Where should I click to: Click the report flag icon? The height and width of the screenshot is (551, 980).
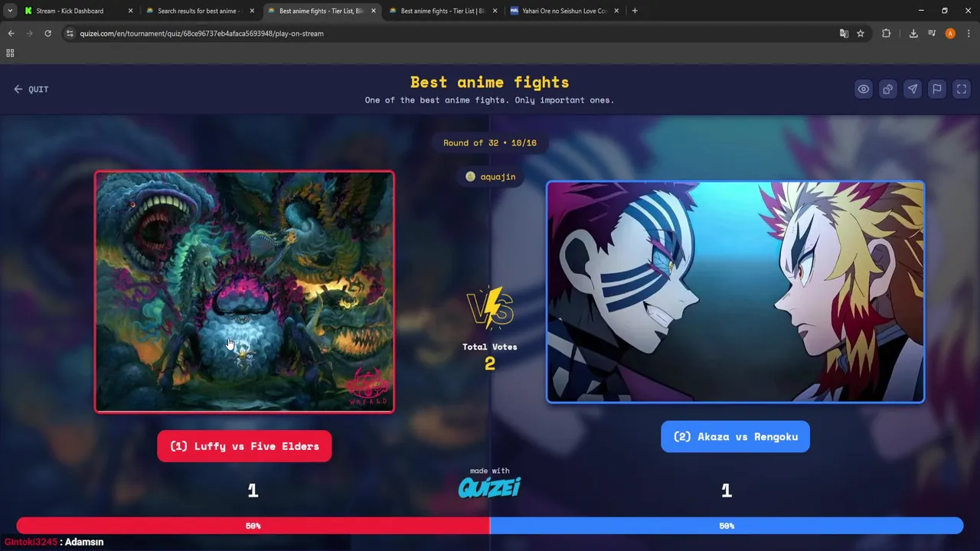[937, 90]
